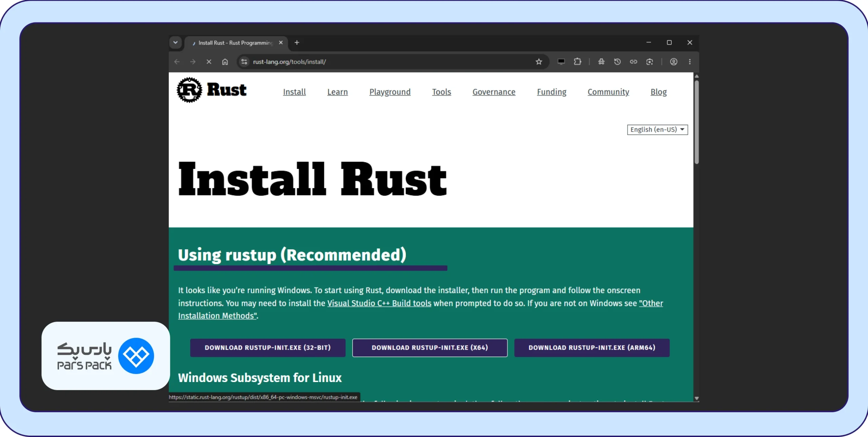Open the Learn nav link

(x=337, y=92)
